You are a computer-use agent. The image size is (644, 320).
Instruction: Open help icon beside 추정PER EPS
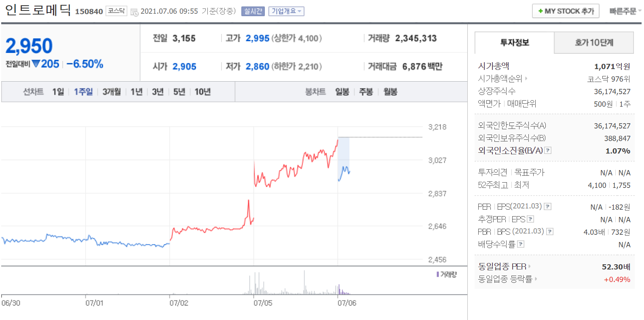530,219
